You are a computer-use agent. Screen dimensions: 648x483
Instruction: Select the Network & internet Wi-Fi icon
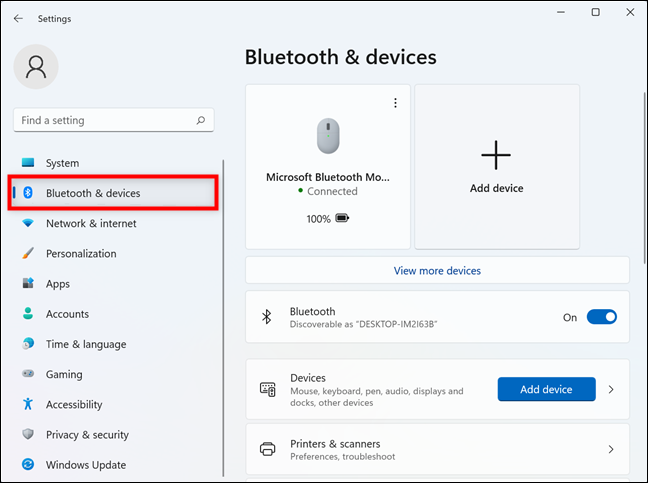point(28,224)
